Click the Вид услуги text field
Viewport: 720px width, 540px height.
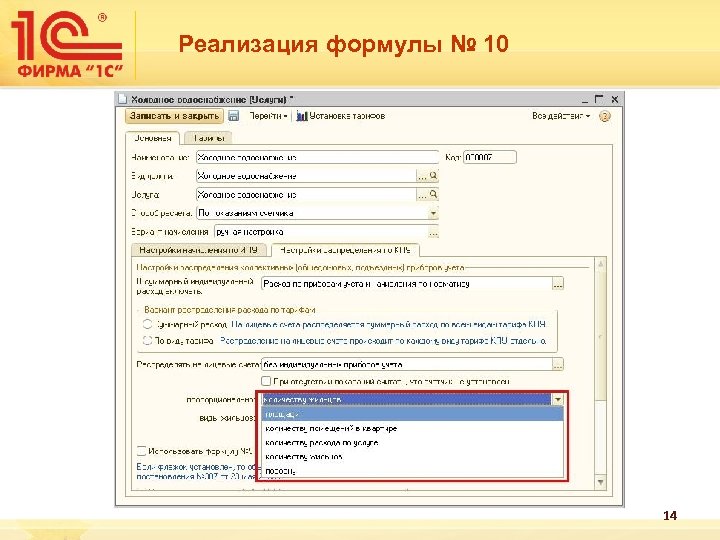click(306, 176)
